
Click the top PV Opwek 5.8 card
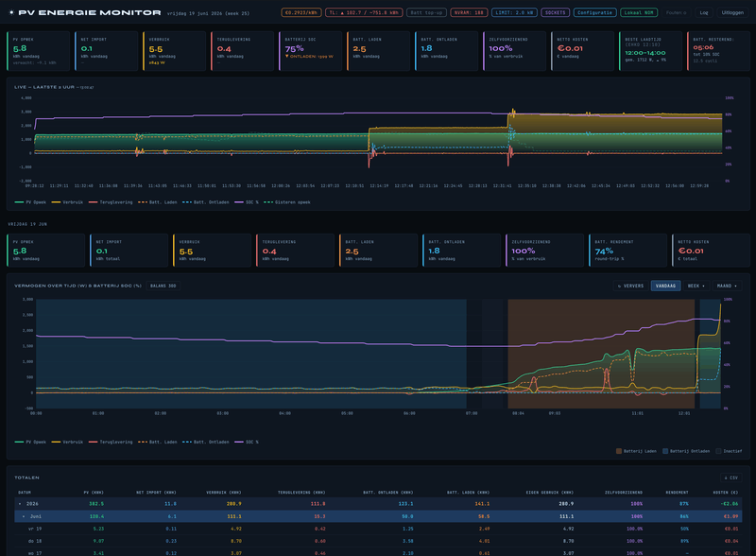click(x=39, y=51)
